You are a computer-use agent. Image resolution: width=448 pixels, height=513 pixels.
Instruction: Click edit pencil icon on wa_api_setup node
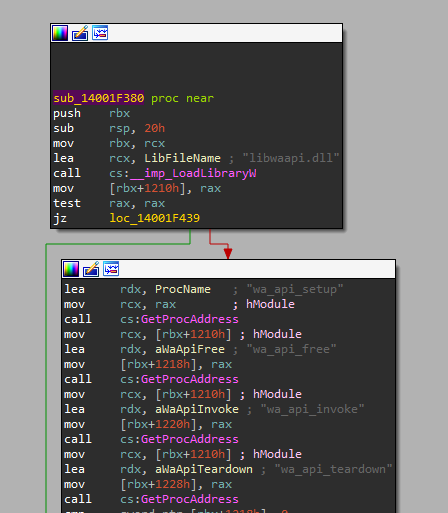click(x=91, y=269)
